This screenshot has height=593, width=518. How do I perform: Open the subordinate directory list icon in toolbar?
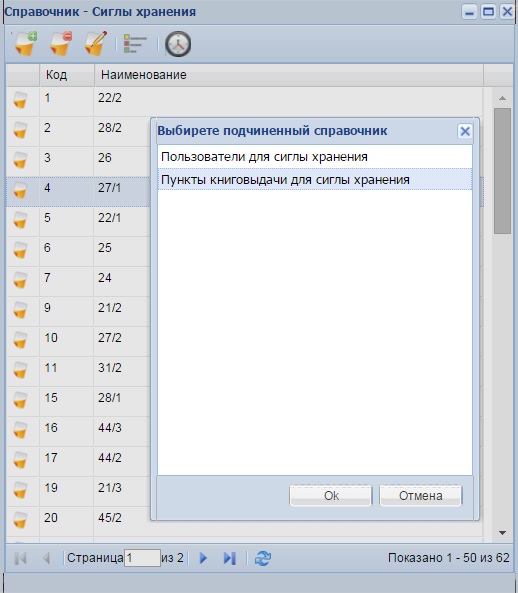[x=135, y=44]
